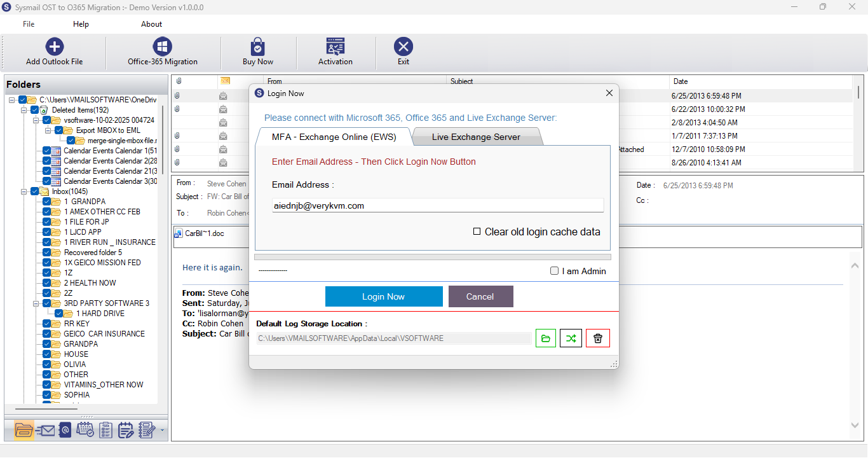Select the VITAMINS_OTHER NOW folder

coord(104,385)
